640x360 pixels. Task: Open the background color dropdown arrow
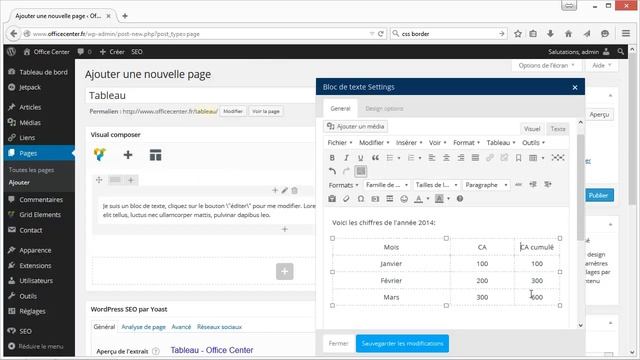[x=449, y=199]
